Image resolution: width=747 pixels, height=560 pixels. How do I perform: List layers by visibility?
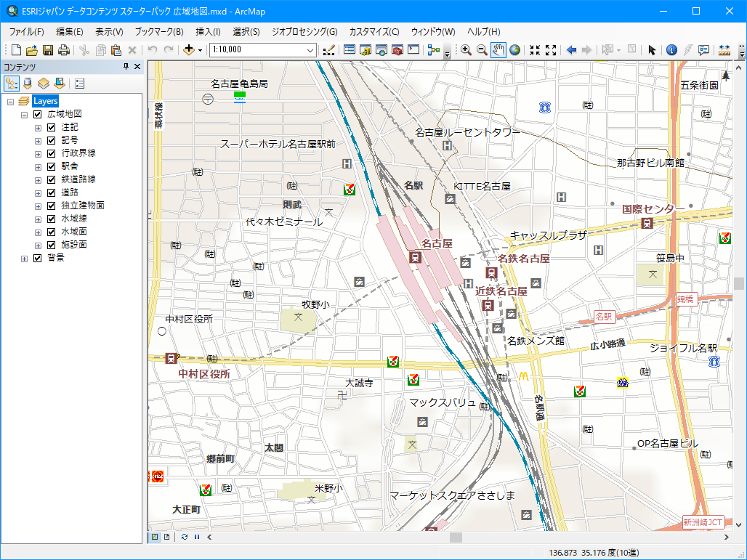[x=44, y=84]
